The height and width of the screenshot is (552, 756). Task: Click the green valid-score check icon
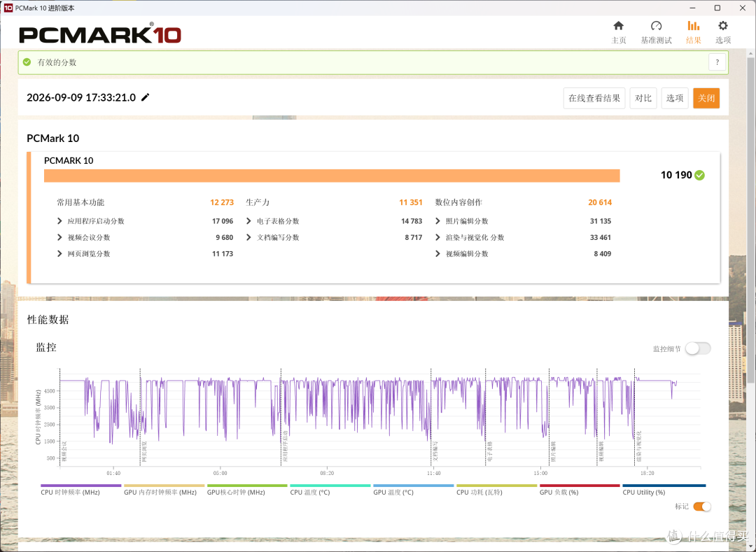pos(27,62)
